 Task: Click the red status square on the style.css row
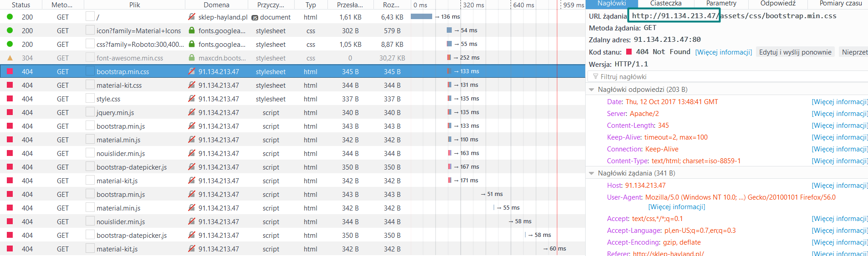10,99
